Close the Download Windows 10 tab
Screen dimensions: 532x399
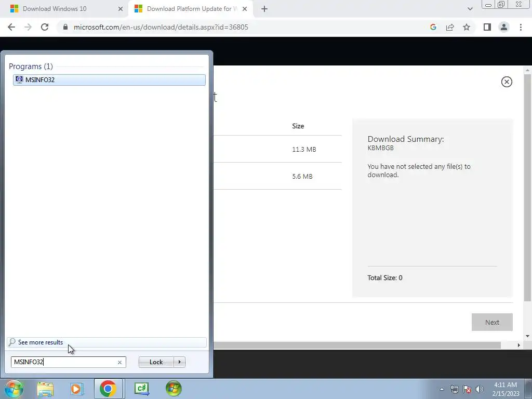[x=121, y=9]
